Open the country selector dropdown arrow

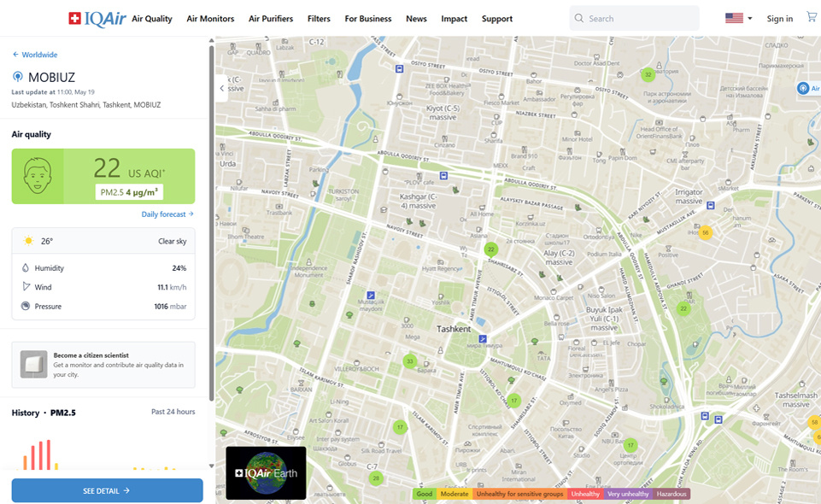[750, 18]
